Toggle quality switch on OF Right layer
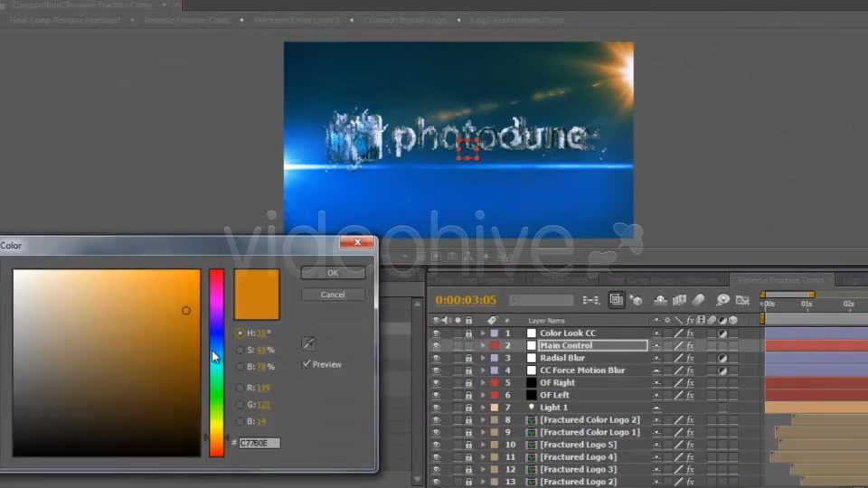Viewport: 868px width, 488px height. point(679,383)
